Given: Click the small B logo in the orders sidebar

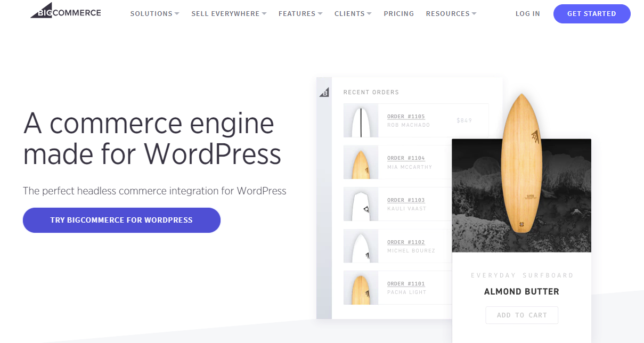Looking at the screenshot, I should click(324, 93).
